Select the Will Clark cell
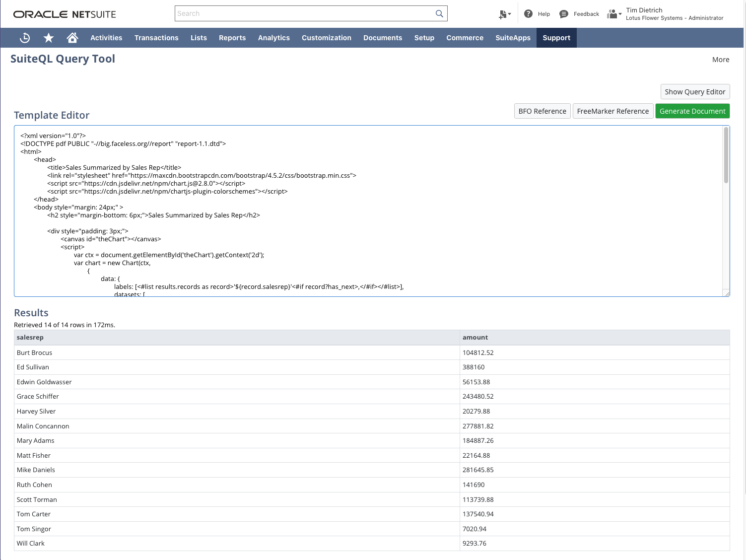The width and height of the screenshot is (746, 560). pyautogui.click(x=237, y=544)
